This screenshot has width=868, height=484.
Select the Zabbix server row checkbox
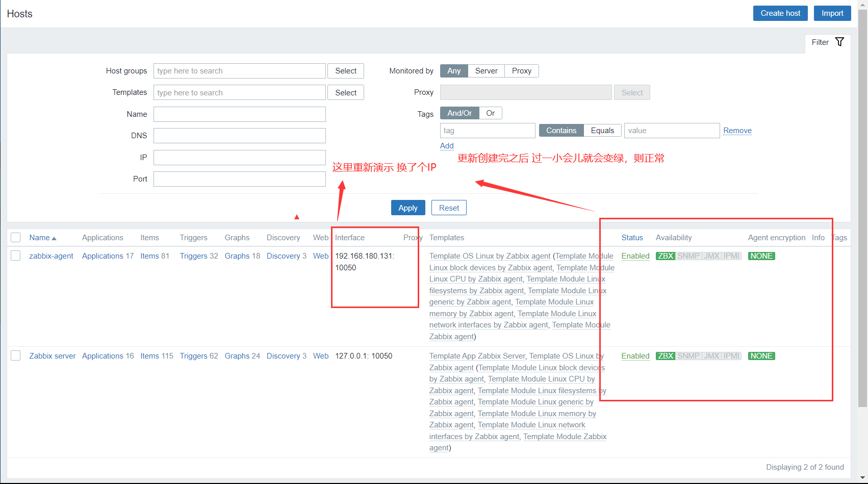coord(16,355)
